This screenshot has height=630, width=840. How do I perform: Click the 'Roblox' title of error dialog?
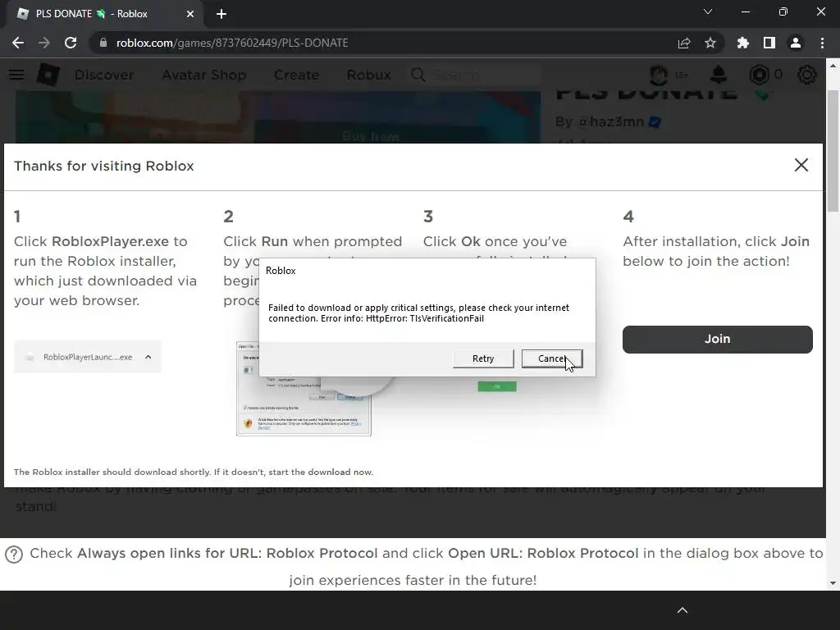click(281, 271)
